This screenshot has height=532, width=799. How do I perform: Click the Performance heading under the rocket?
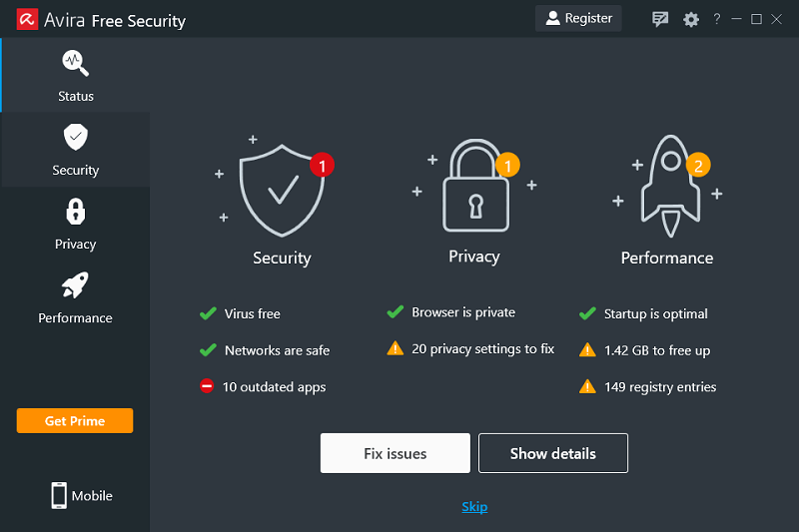click(667, 259)
